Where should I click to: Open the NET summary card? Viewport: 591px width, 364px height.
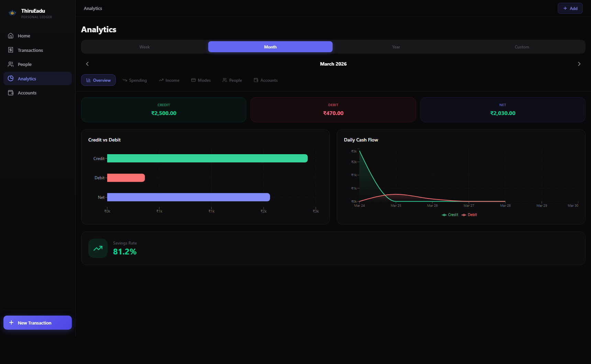click(502, 110)
